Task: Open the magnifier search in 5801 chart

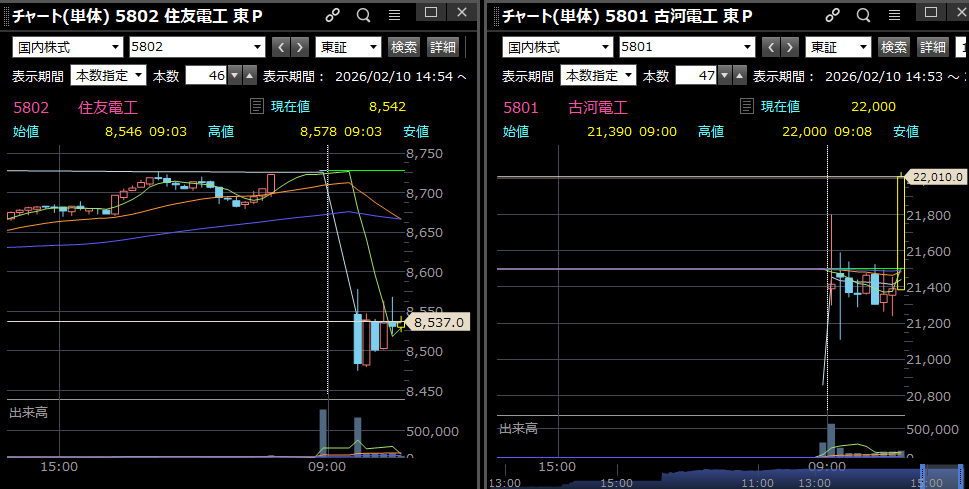Action: pos(853,15)
